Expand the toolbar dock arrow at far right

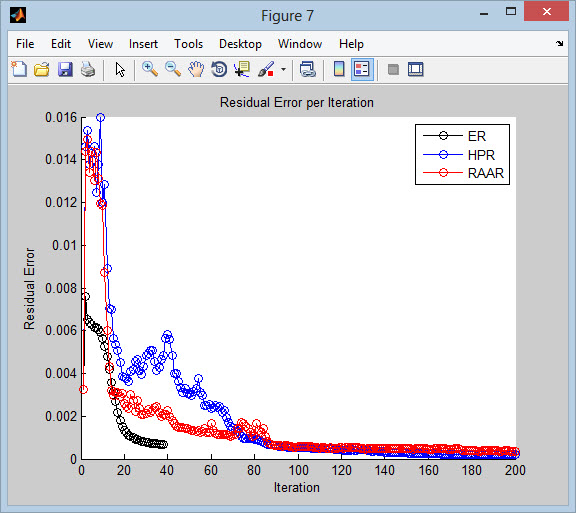pyautogui.click(x=559, y=43)
